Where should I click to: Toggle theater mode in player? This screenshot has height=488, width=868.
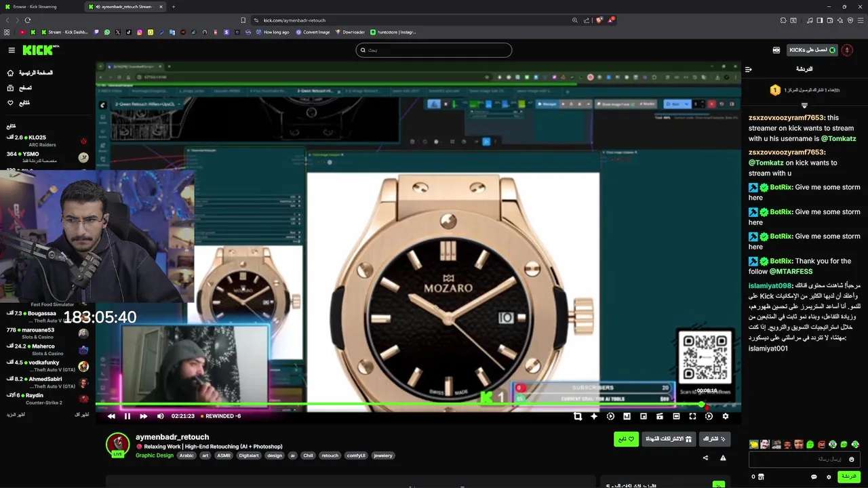pyautogui.click(x=676, y=416)
